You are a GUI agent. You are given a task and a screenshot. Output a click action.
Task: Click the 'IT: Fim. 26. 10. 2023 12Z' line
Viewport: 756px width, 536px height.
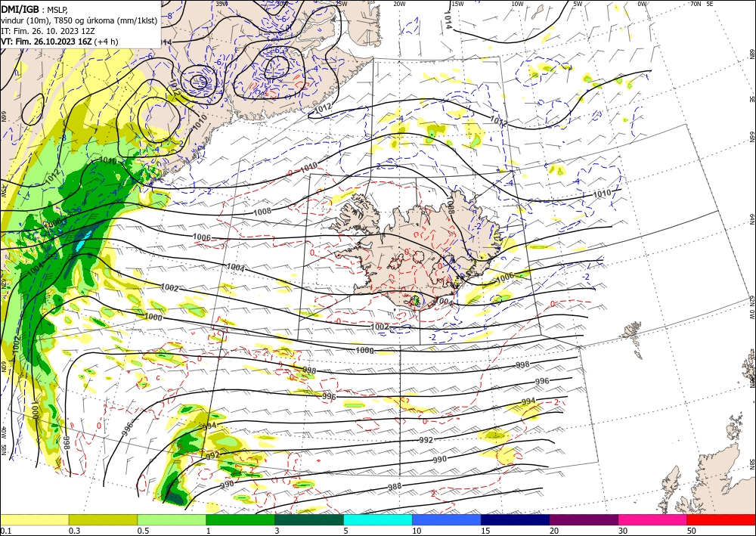[48, 30]
